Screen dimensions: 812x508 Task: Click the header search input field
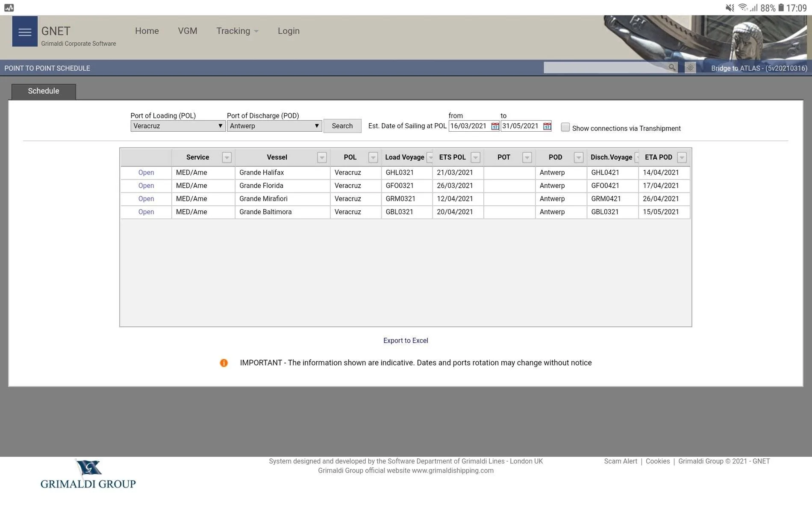pos(606,68)
